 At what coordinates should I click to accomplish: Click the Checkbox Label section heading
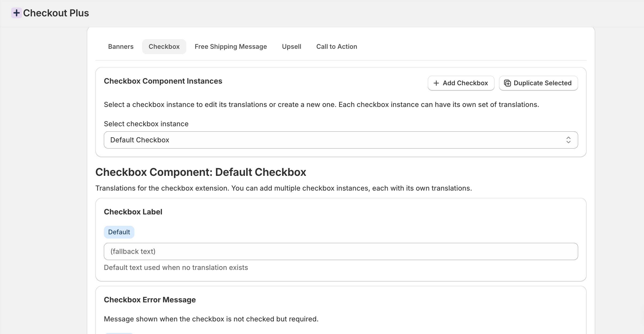[x=133, y=212]
